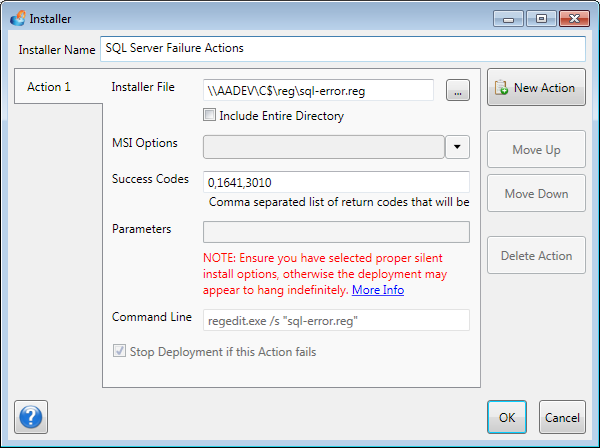
Task: Enable Include Entire Directory checkbox
Action: (209, 115)
